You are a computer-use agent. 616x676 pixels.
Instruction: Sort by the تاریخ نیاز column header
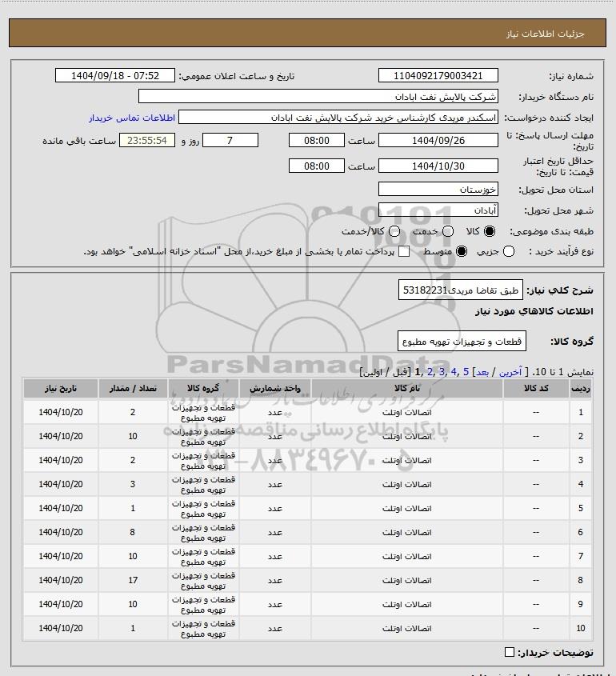[x=60, y=389]
